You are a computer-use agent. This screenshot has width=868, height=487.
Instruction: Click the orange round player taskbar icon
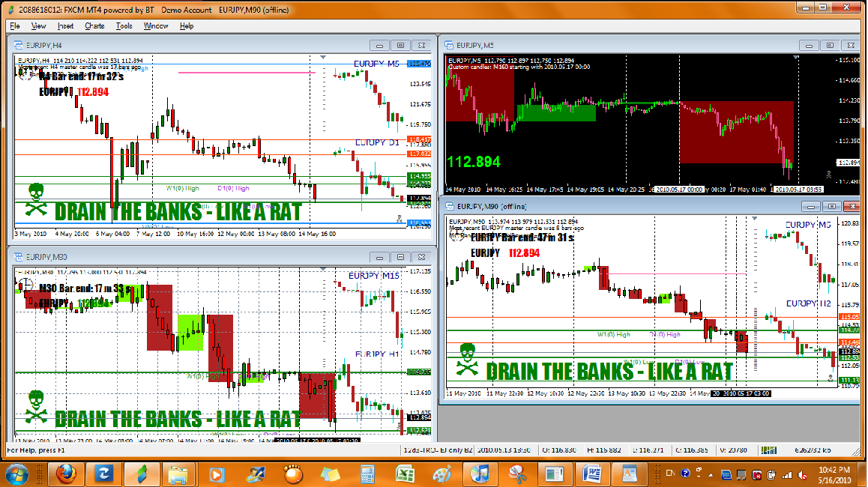tap(293, 474)
